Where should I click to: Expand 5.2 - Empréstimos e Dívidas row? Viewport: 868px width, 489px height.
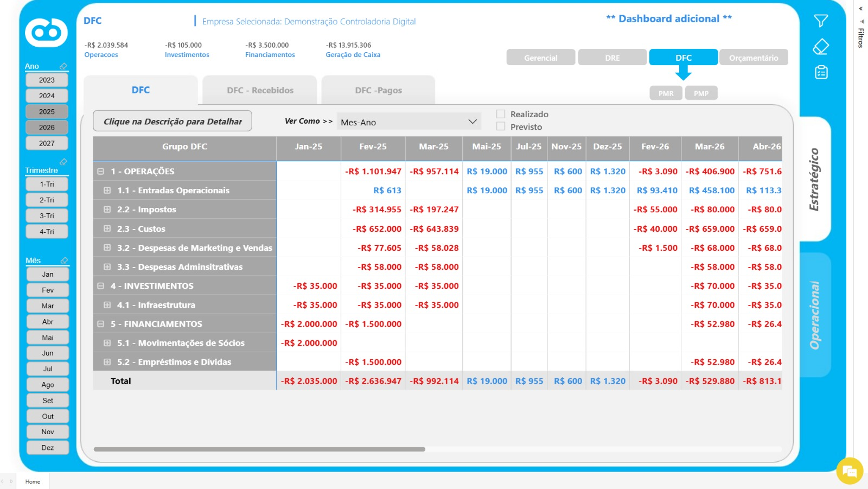(x=107, y=361)
